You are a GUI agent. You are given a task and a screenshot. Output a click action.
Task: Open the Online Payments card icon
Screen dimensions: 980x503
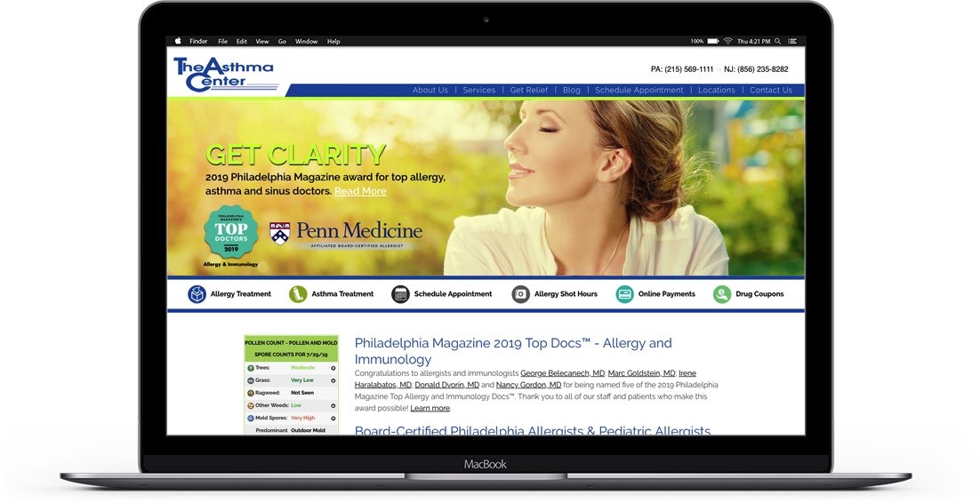point(625,294)
